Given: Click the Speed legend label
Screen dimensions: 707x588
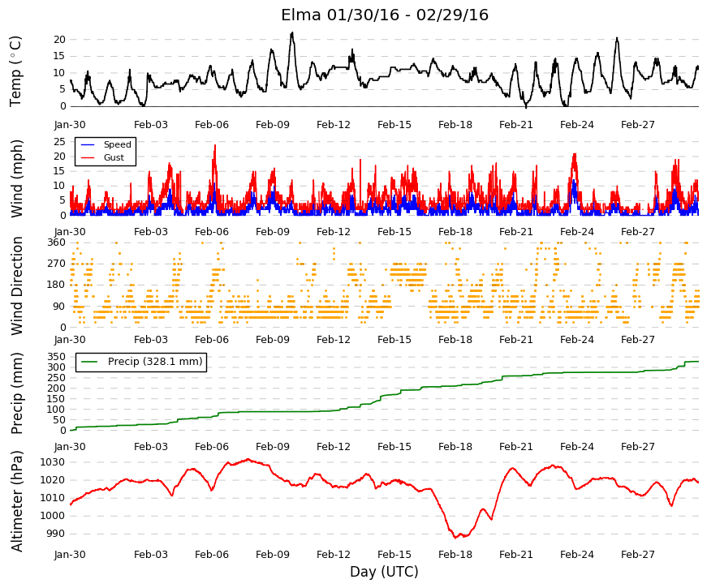Looking at the screenshot, I should tap(117, 144).
